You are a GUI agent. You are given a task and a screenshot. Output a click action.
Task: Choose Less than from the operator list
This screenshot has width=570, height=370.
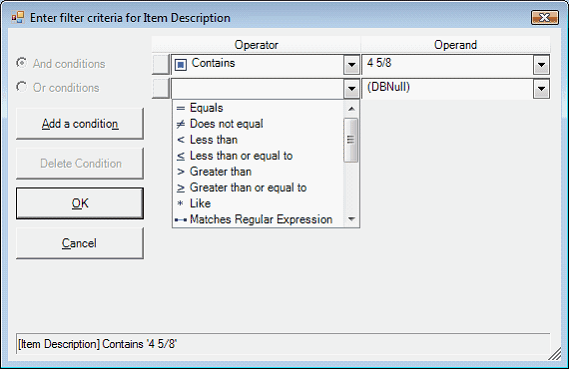coord(214,140)
